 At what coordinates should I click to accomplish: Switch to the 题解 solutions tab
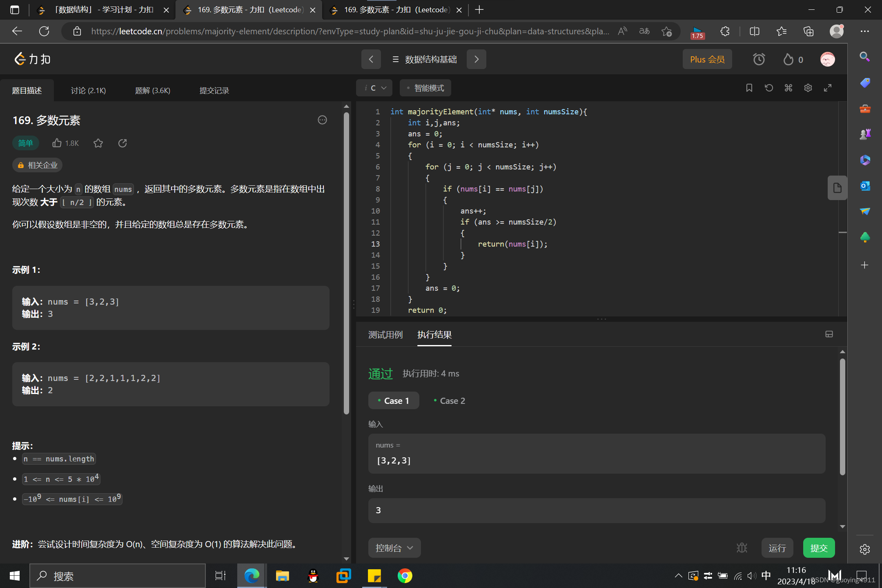[x=152, y=90]
